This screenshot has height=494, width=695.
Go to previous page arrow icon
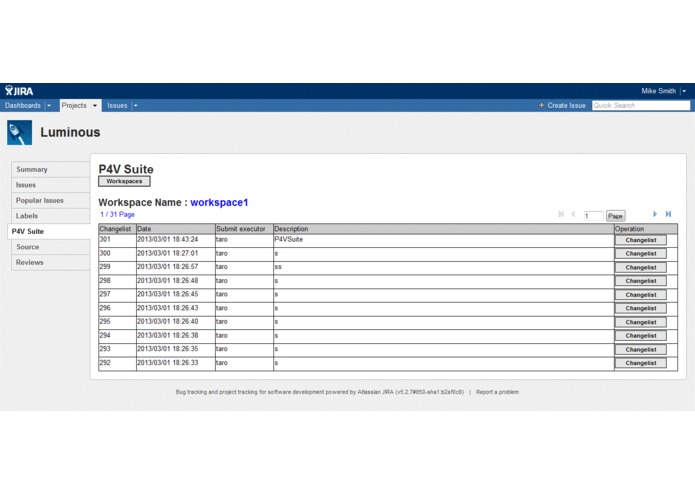[x=573, y=214]
